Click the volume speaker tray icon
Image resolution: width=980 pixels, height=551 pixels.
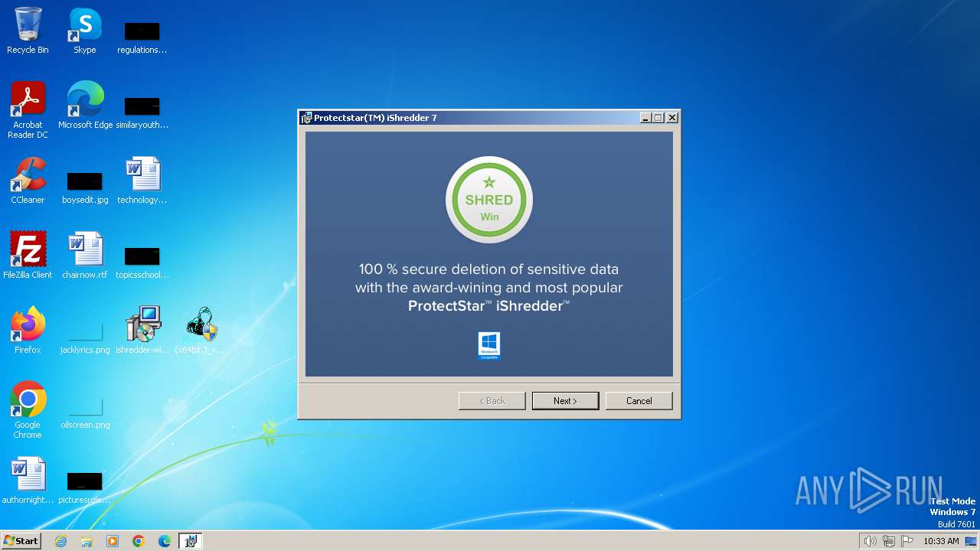tap(870, 541)
